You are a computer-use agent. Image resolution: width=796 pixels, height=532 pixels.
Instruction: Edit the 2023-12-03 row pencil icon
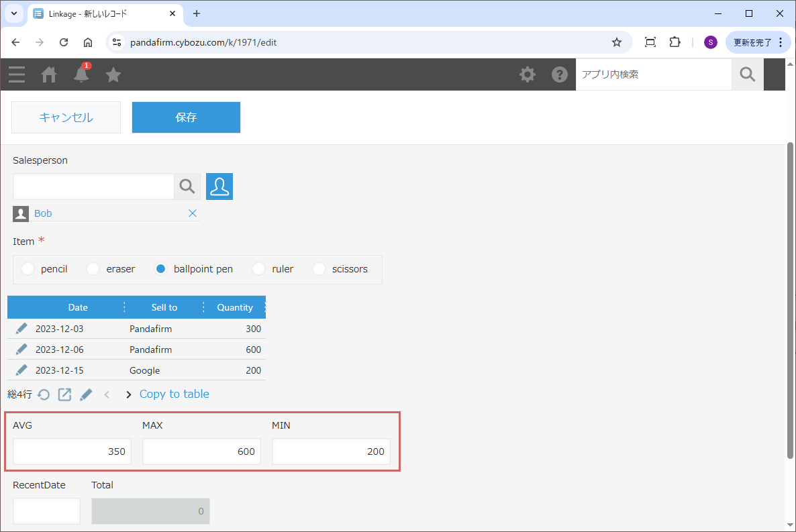point(21,329)
